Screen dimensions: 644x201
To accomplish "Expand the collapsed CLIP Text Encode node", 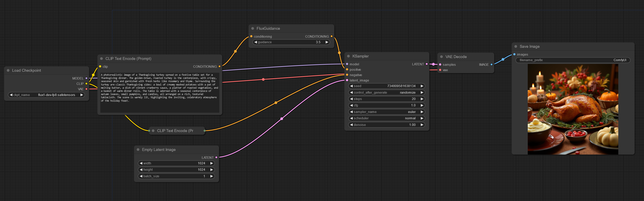I will pos(153,131).
